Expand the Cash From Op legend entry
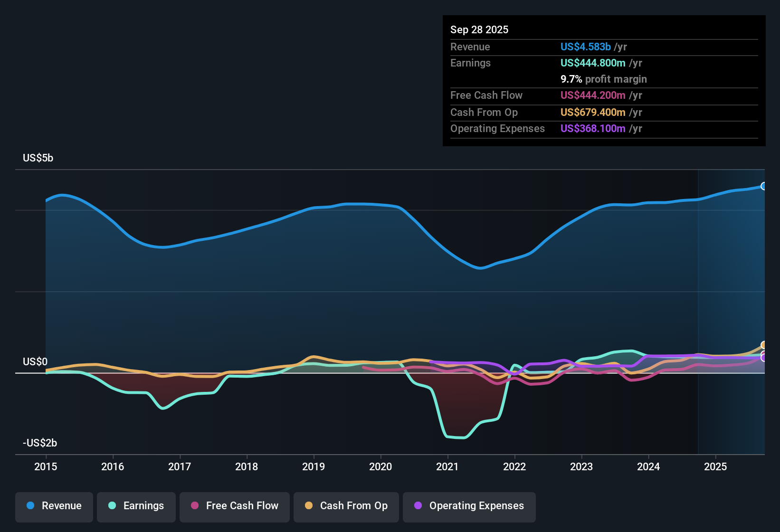The width and height of the screenshot is (780, 532). [x=346, y=506]
